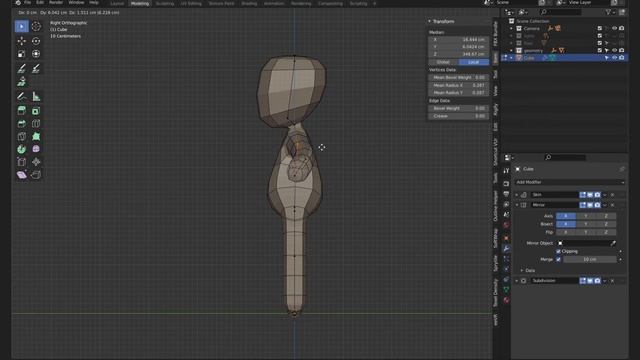640x360 pixels.
Task: Set transform space to Global
Action: coord(443,62)
